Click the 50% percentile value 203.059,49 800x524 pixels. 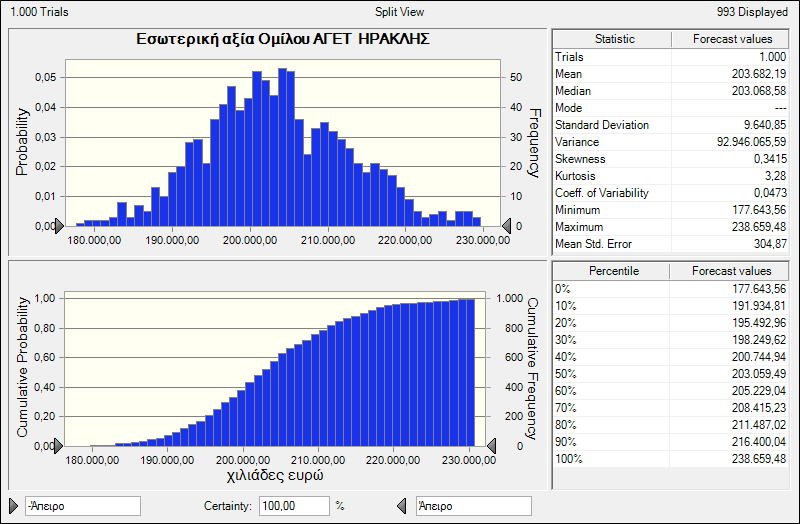(759, 374)
